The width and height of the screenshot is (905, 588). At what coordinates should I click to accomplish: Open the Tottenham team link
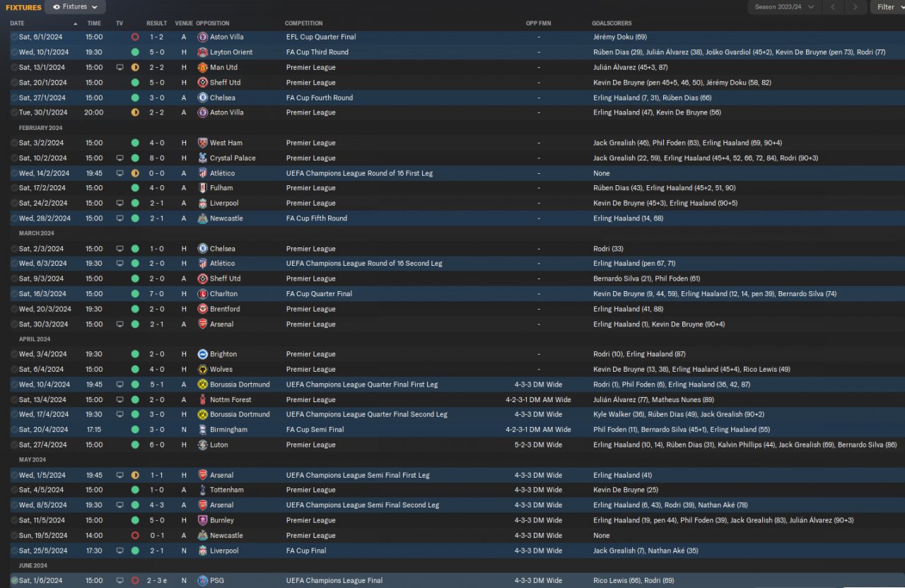pyautogui.click(x=227, y=490)
